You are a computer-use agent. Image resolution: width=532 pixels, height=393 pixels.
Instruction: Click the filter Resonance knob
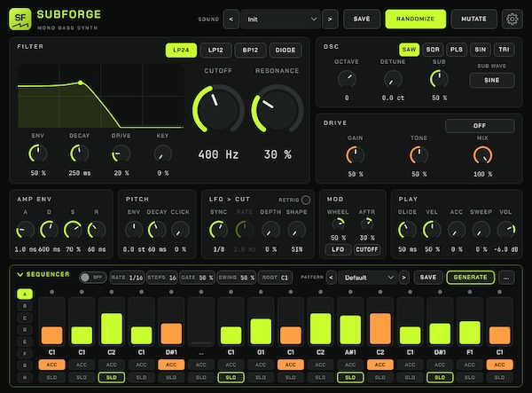[x=278, y=109]
